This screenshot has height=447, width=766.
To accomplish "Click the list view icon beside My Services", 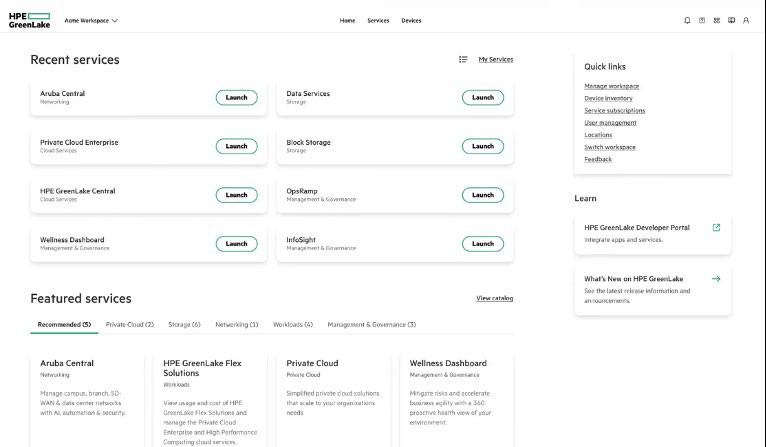I will point(463,60).
